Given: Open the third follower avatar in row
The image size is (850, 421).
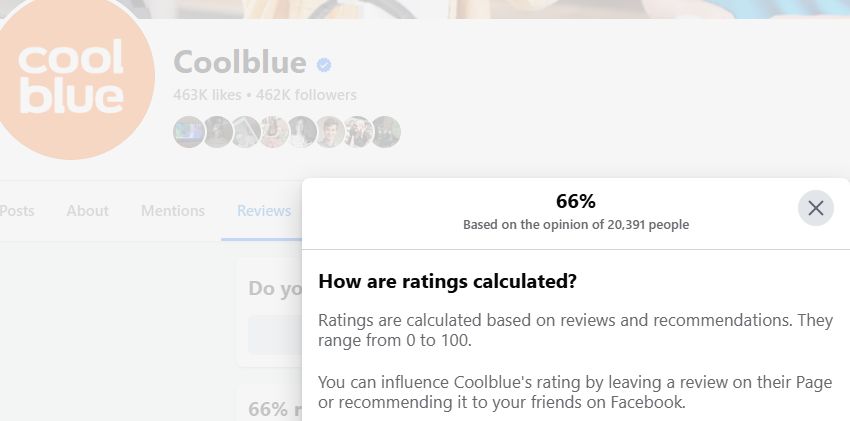Looking at the screenshot, I should [246, 132].
